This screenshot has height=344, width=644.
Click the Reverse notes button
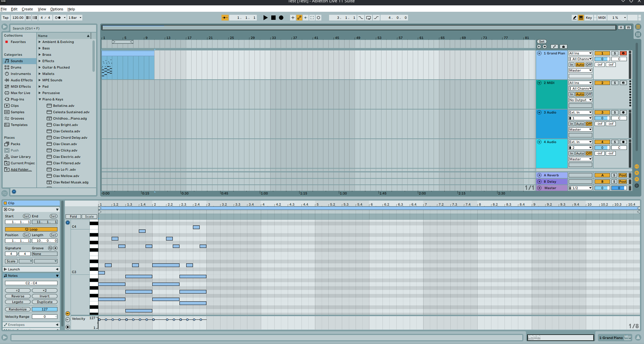pos(18,296)
